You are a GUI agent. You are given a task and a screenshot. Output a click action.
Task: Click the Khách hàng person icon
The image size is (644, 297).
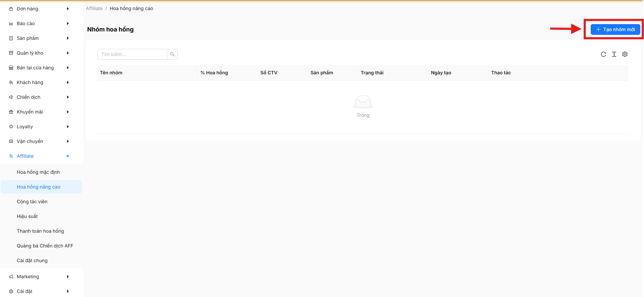pos(11,82)
